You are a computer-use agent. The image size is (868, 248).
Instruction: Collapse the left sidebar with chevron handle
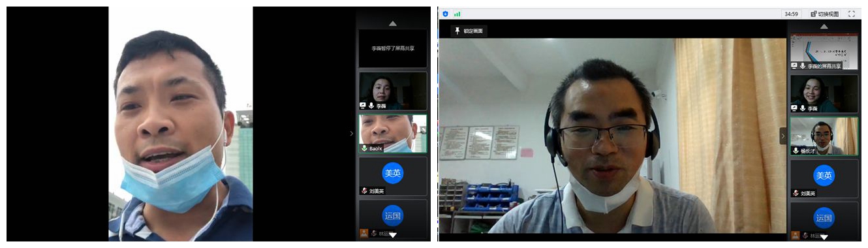click(352, 133)
